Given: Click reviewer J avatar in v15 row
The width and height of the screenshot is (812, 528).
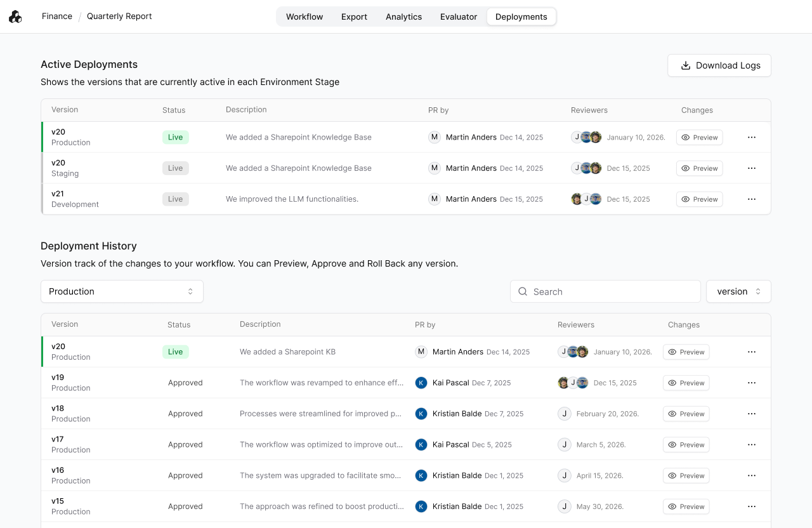Looking at the screenshot, I should click(x=565, y=506).
